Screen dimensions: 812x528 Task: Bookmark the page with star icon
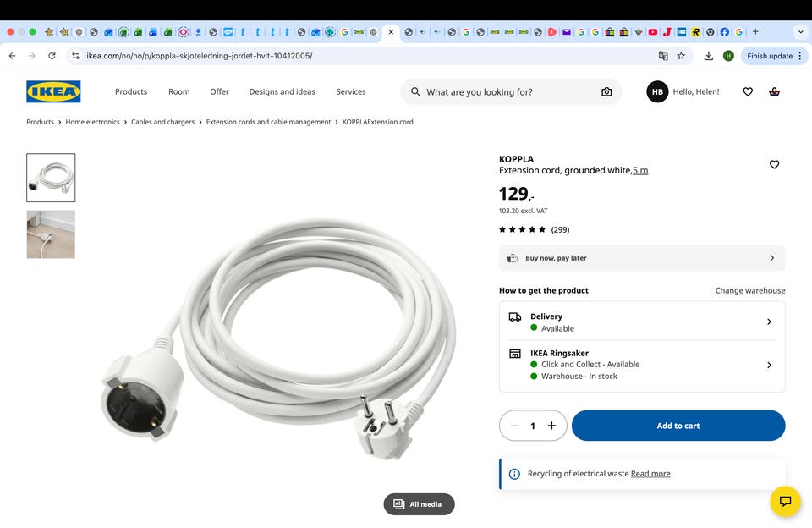tap(681, 56)
